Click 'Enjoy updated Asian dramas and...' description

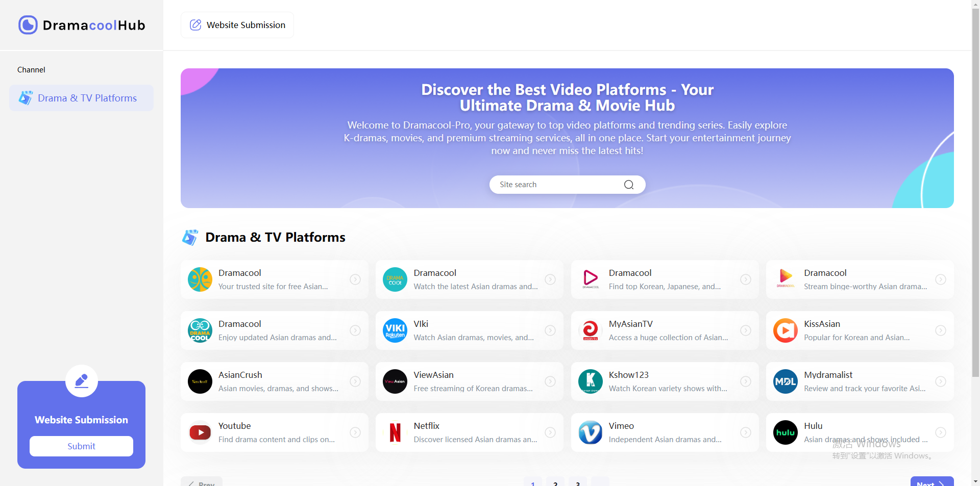point(278,338)
